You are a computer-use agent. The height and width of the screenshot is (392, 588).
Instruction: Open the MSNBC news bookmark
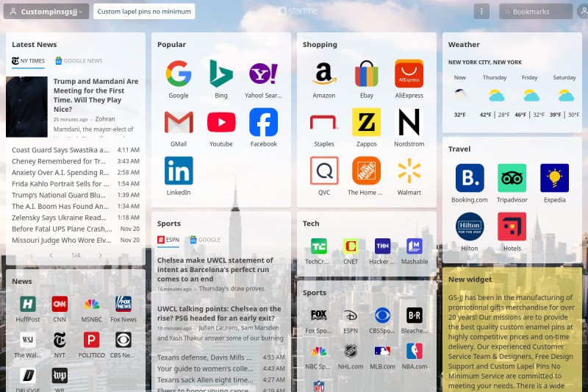[x=91, y=304]
